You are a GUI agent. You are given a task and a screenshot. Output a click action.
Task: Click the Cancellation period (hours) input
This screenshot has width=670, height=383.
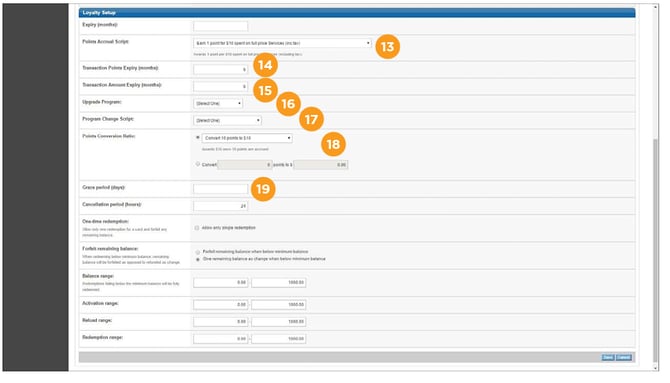pyautogui.click(x=220, y=206)
